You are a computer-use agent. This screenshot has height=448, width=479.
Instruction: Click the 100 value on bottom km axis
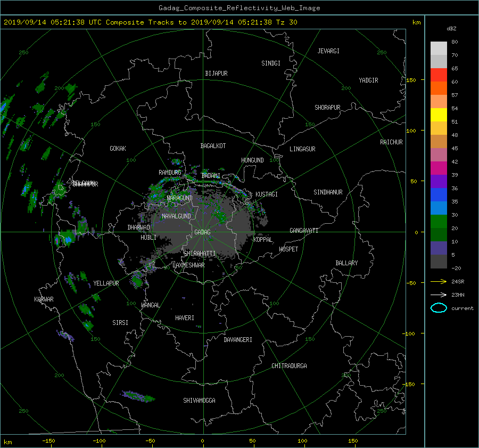click(x=302, y=441)
